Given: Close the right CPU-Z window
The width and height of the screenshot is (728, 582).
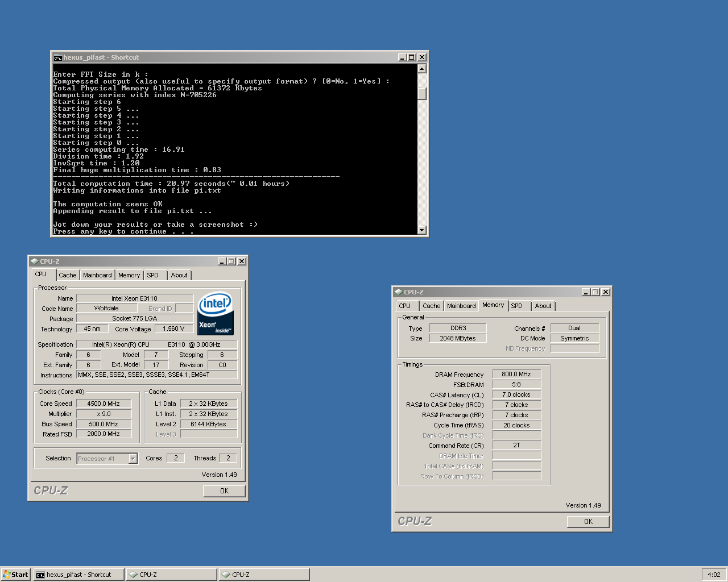Looking at the screenshot, I should 606,292.
